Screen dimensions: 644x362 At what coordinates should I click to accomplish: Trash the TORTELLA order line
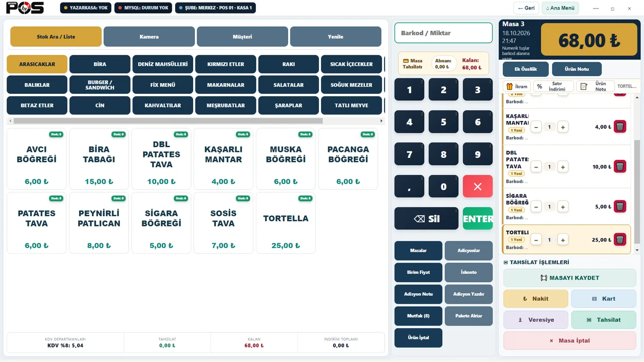[x=620, y=240]
